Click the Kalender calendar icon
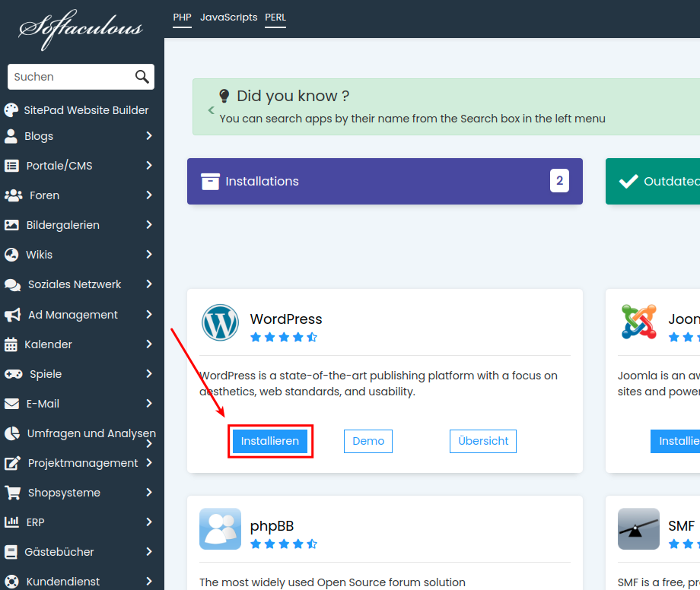 [11, 344]
